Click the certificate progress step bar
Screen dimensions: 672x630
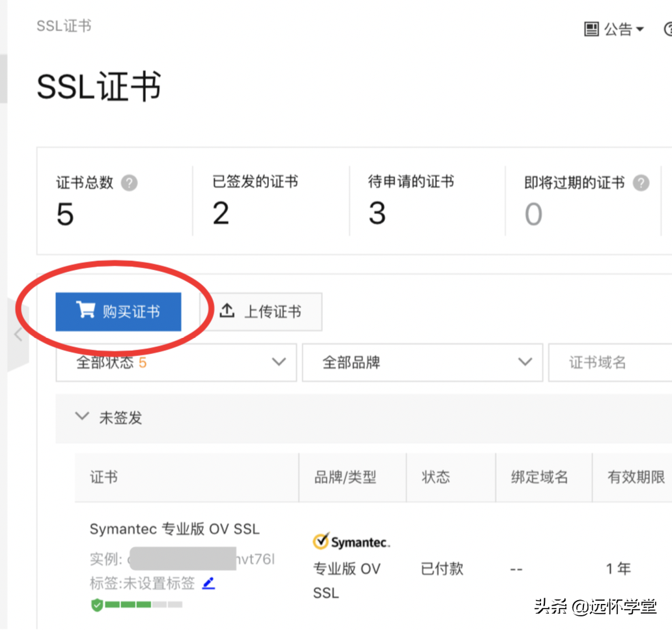[144, 605]
